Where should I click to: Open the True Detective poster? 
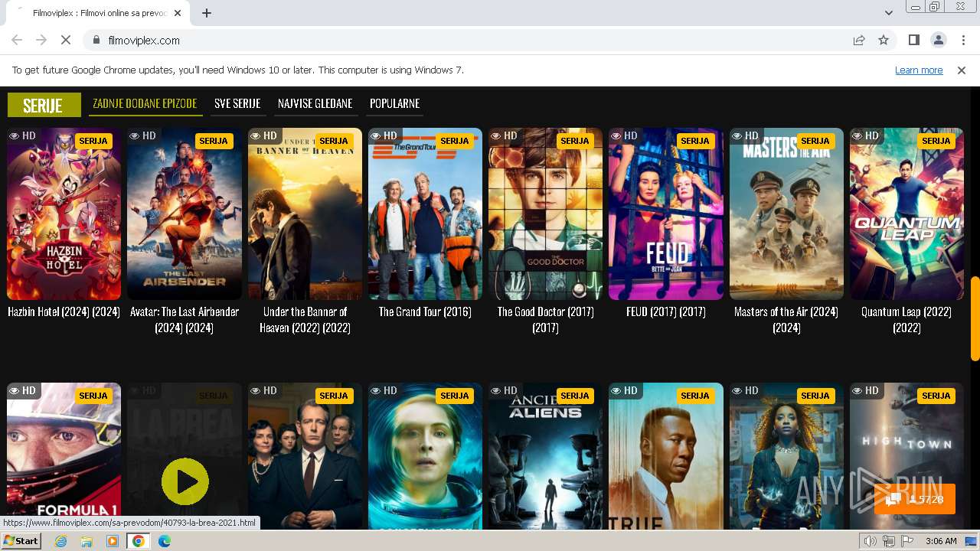[666, 456]
